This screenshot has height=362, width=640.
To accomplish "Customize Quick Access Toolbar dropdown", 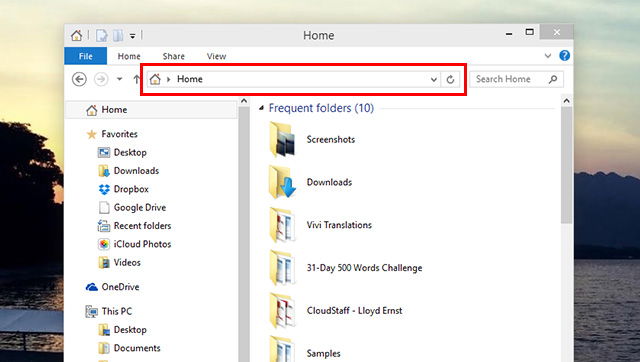I will 133,36.
